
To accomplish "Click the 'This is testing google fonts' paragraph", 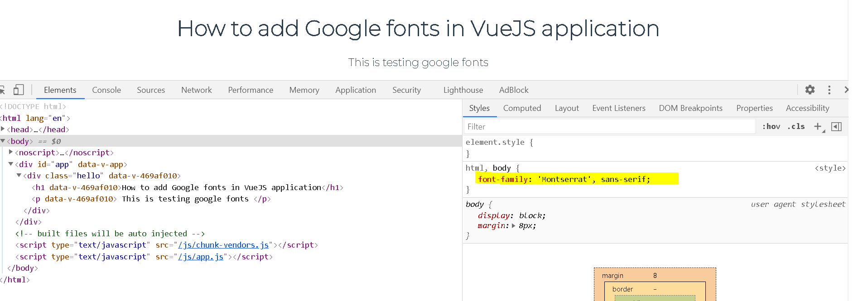I will pyautogui.click(x=418, y=62).
